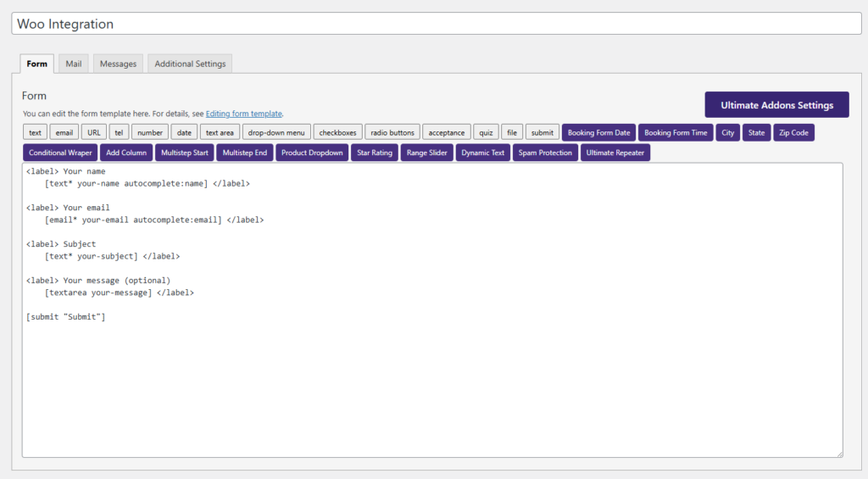Add a Booking Form Date field
The width and height of the screenshot is (868, 479).
tap(599, 132)
